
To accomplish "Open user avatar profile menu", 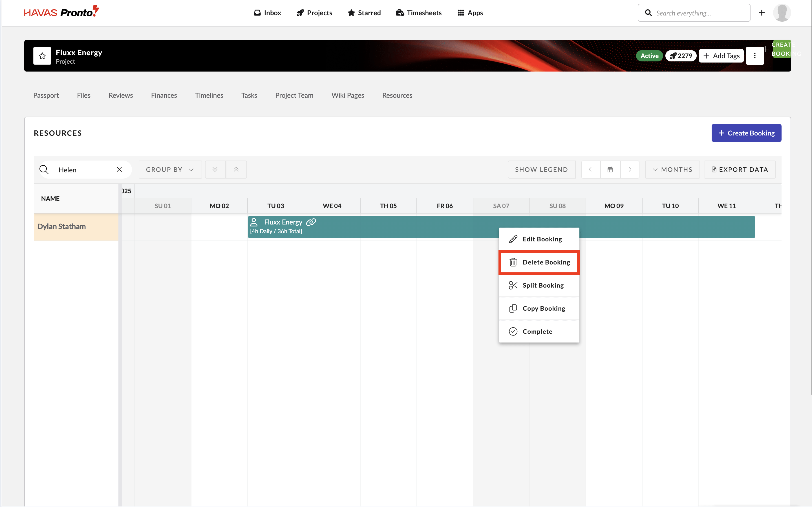I will (x=782, y=13).
